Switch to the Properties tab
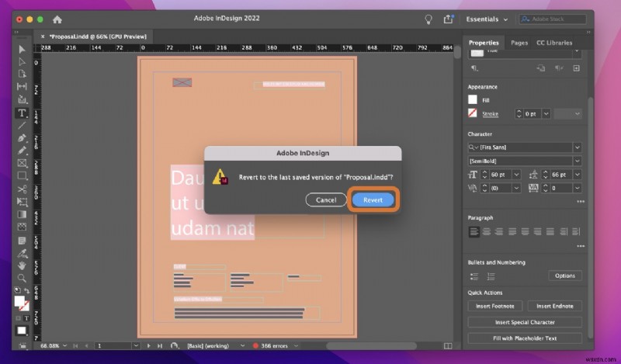Viewport: 621px width, 364px height. [x=484, y=43]
